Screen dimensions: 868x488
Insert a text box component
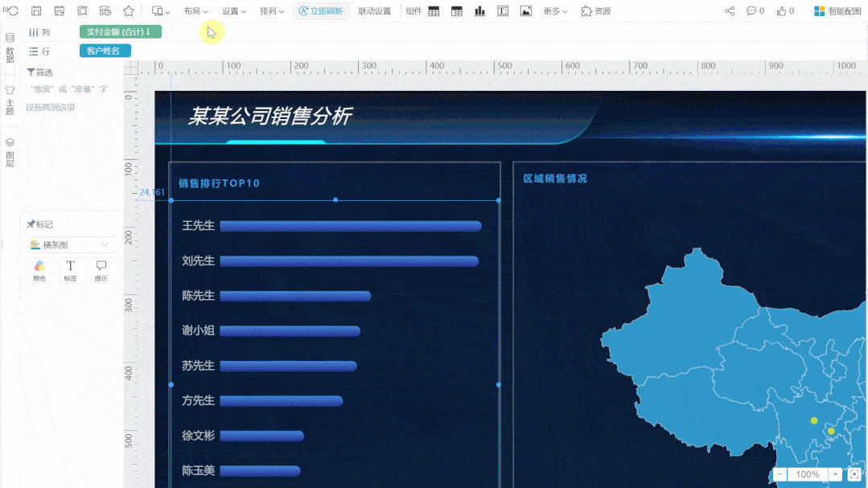tap(503, 11)
